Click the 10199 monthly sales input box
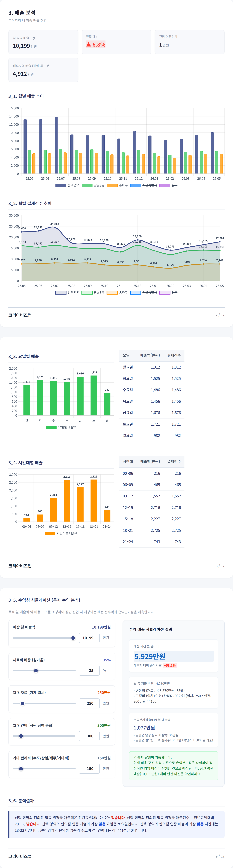The height and width of the screenshot is (868, 233). tap(89, 638)
